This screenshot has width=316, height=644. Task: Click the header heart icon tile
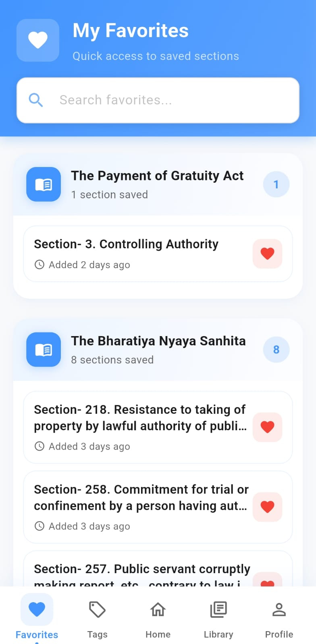click(38, 40)
